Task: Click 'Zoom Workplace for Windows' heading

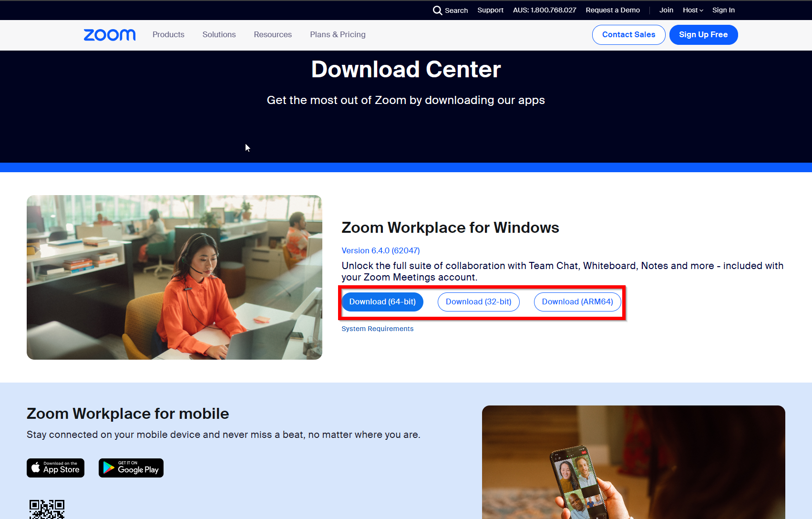Action: coord(450,228)
